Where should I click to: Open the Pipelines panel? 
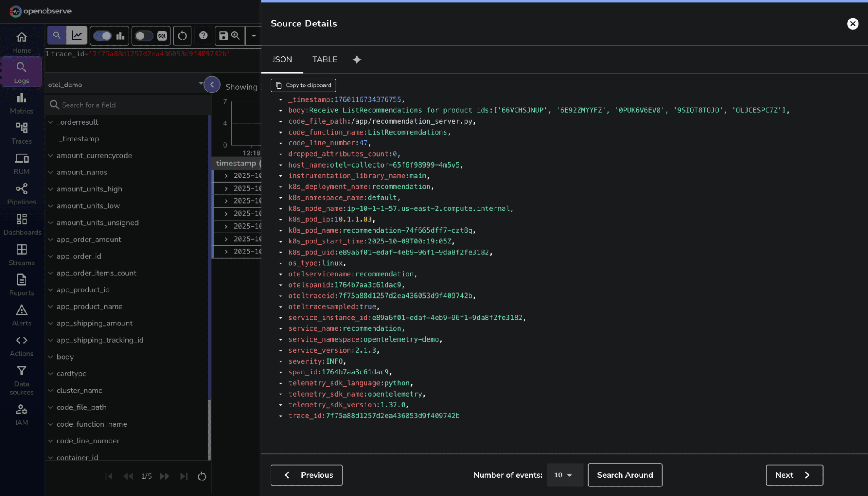21,193
